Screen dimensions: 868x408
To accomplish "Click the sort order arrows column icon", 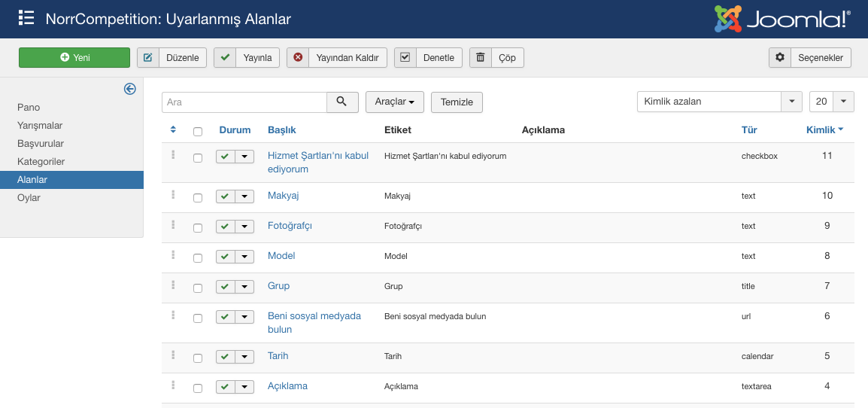I will 173,129.
